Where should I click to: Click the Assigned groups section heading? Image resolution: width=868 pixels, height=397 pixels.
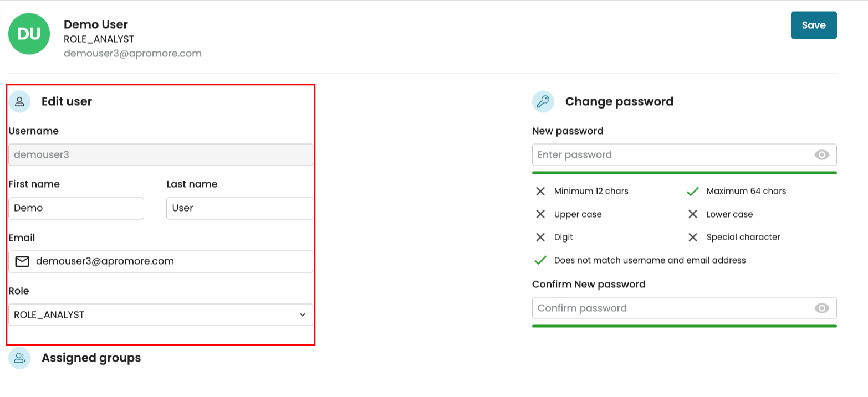(91, 358)
